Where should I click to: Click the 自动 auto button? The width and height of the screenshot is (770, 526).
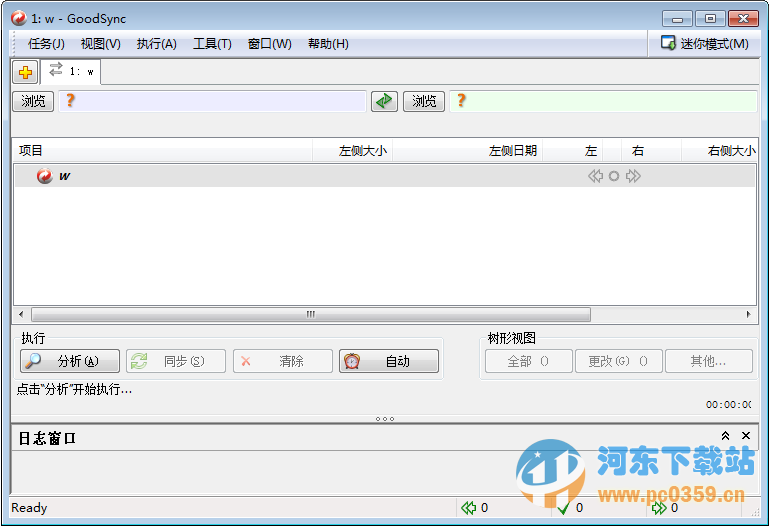(389, 361)
